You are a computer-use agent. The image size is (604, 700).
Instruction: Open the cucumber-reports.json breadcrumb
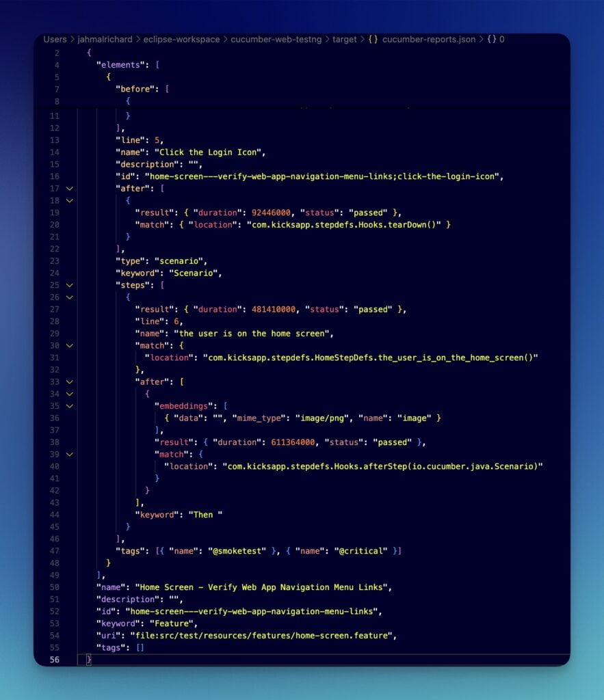(x=429, y=39)
